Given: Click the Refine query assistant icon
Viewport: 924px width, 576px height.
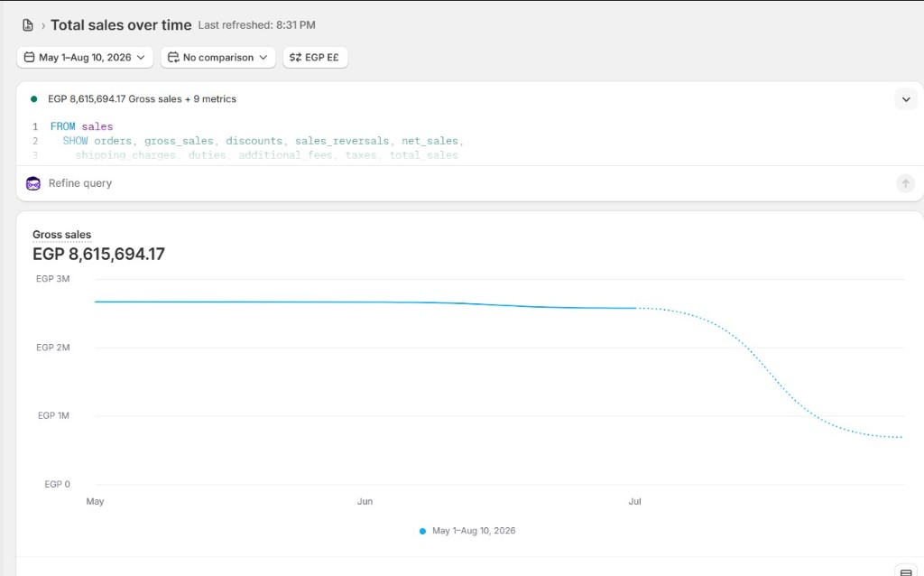Looking at the screenshot, I should pos(33,183).
